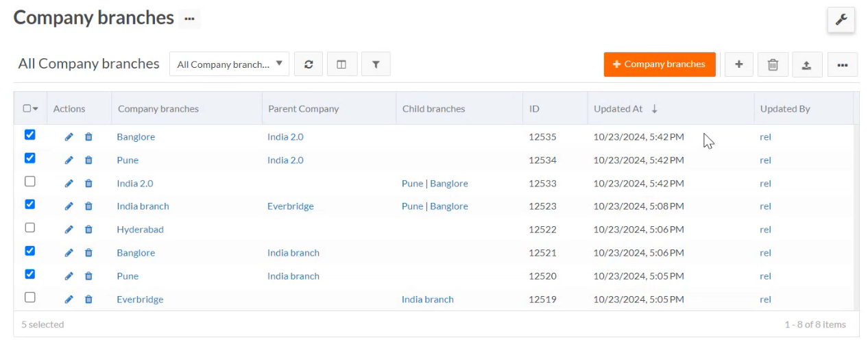Viewport: 868px width, 342px height.
Task: Open the All Company branches view dropdown
Action: click(x=229, y=64)
